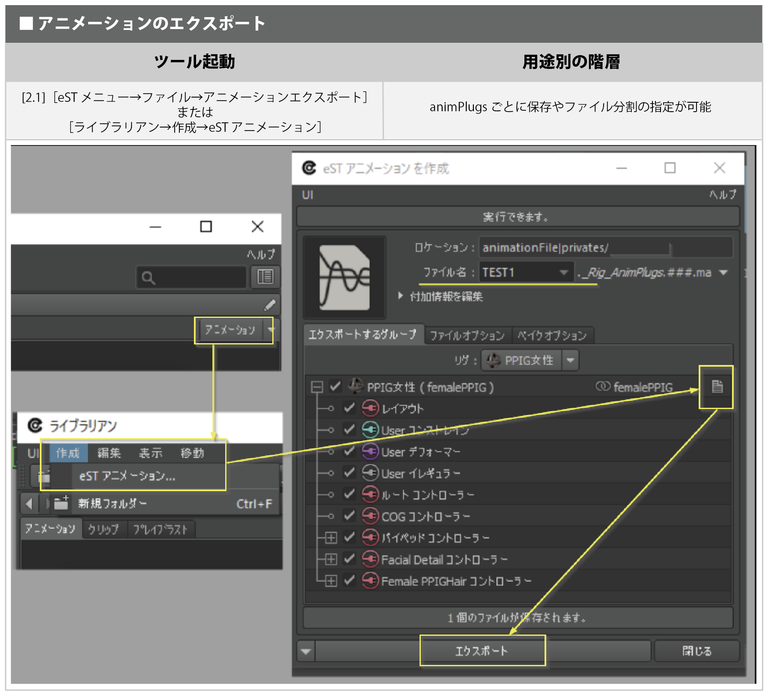The width and height of the screenshot is (768, 700).
Task: Expand the バイペッド コントローラー tree node
Action: coord(331,537)
